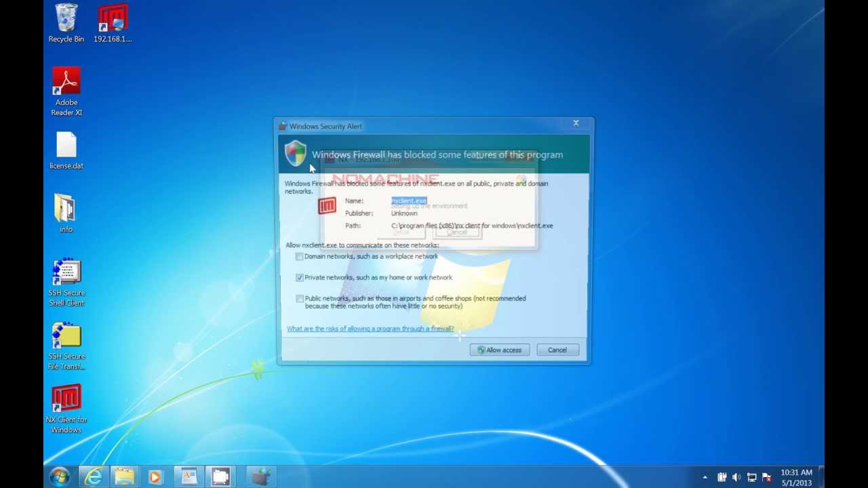This screenshot has height=488, width=868.
Task: Open the info folder on desktop
Action: (x=66, y=213)
